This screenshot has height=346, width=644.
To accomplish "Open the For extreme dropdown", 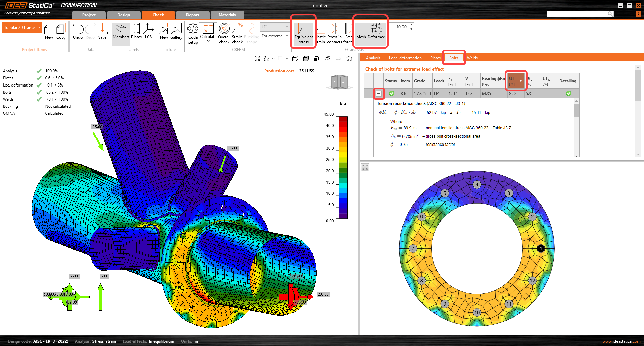I will point(275,36).
